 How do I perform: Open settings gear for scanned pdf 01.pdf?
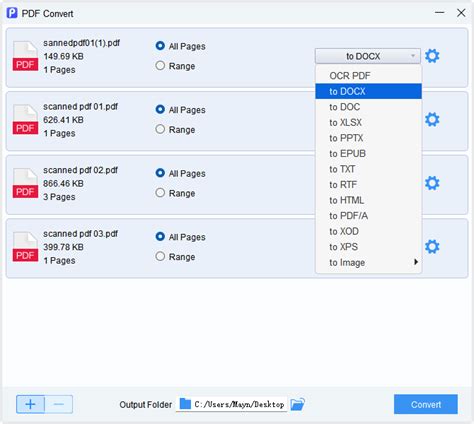432,120
